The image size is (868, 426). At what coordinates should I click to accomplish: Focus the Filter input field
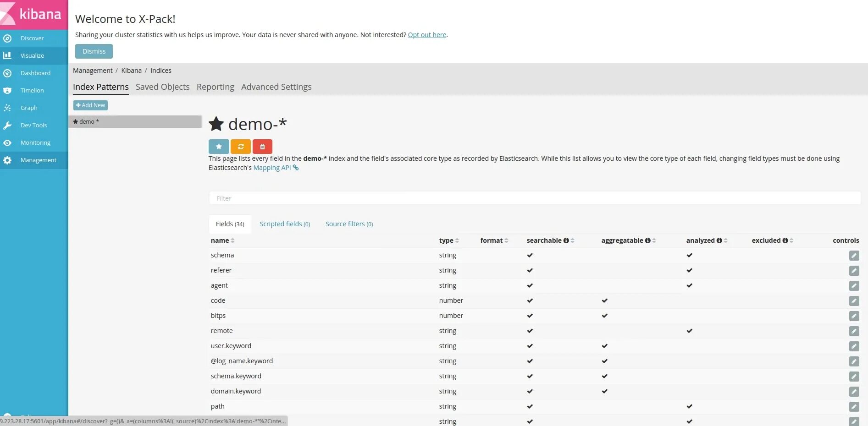coord(535,198)
